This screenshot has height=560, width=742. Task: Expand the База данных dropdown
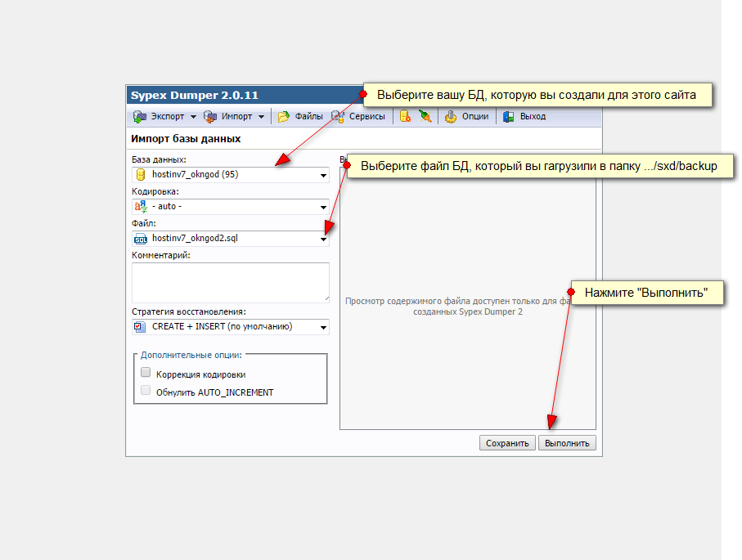(x=323, y=175)
